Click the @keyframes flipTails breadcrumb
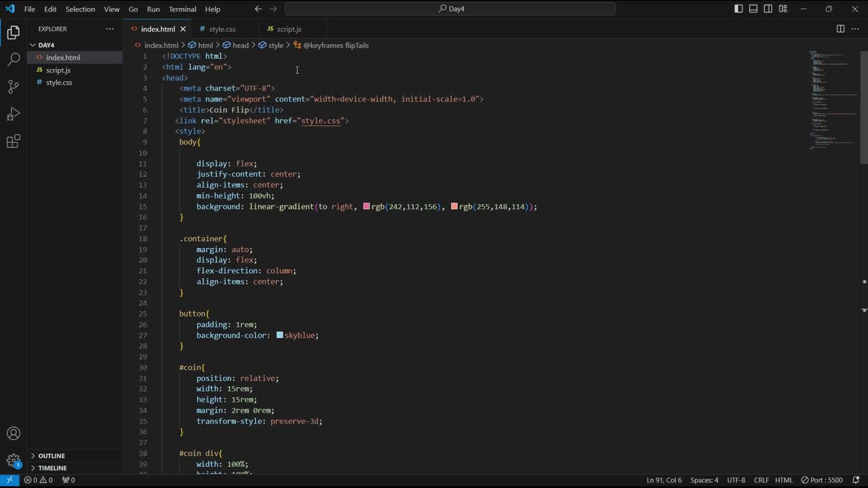 pos(331,45)
